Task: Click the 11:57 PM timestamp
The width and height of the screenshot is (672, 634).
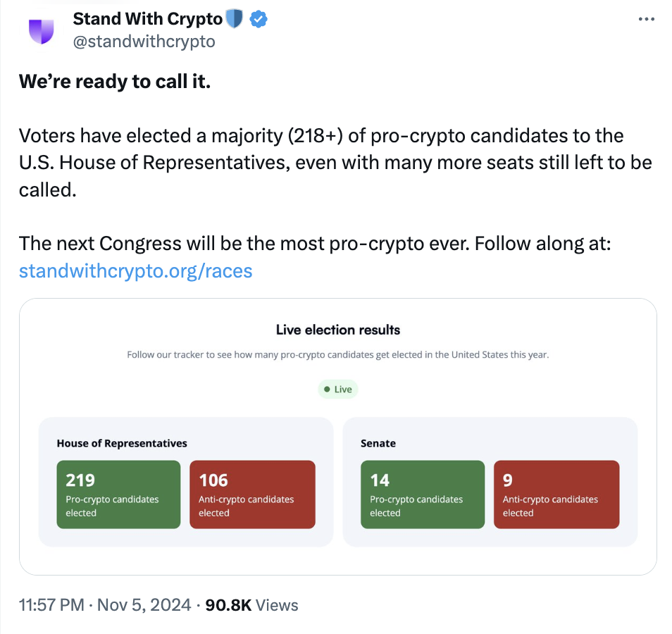Action: pyautogui.click(x=52, y=604)
